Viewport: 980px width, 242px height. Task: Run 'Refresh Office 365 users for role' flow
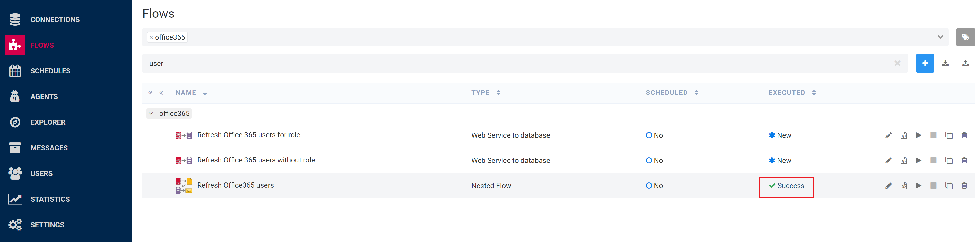click(x=918, y=135)
